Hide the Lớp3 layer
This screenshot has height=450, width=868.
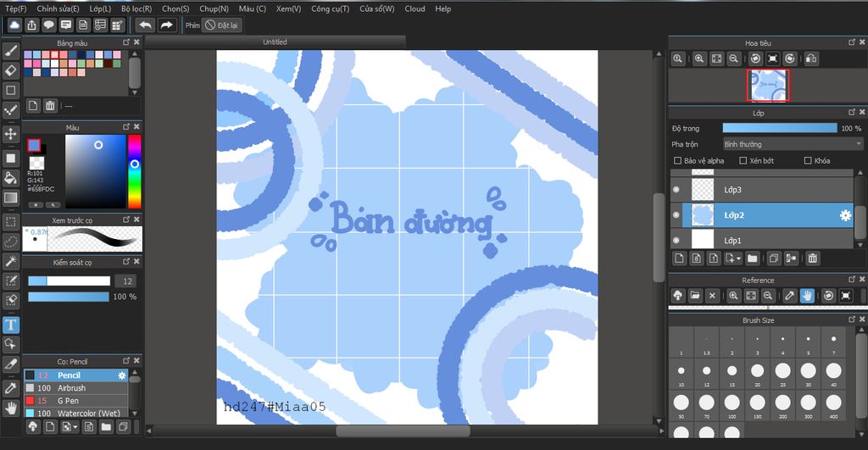[x=676, y=189]
